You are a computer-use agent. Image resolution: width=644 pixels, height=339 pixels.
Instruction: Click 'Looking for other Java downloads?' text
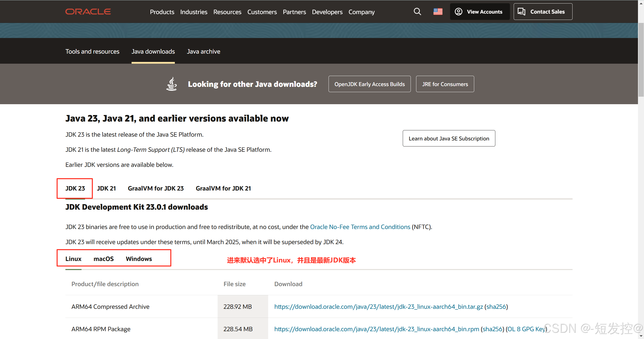coord(253,84)
